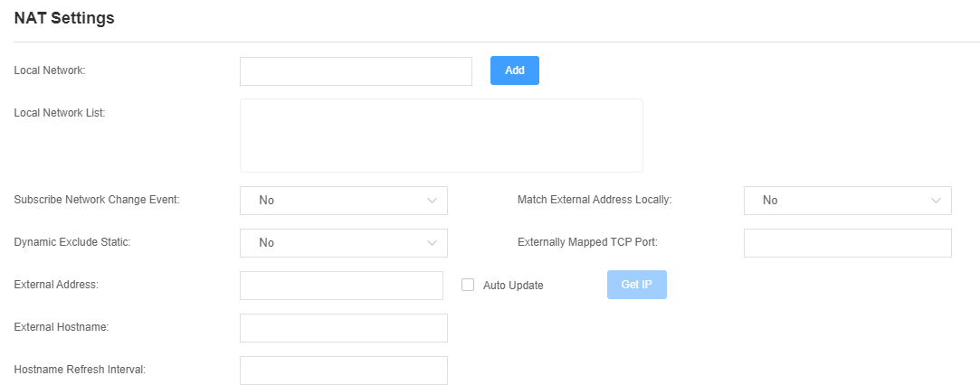Click the Subscribe Network Change Event label

[x=97, y=201]
